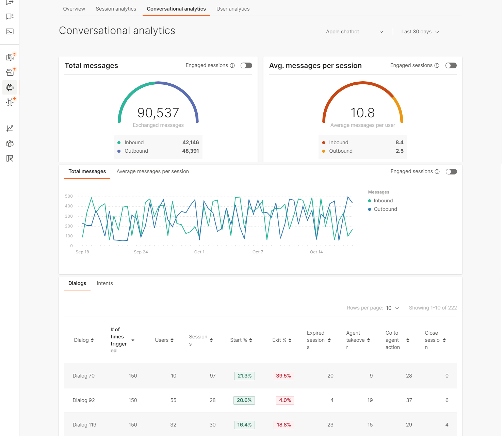Image resolution: width=504 pixels, height=436 pixels.
Task: Toggle Engaged sessions in Total messages card
Action: 246,66
